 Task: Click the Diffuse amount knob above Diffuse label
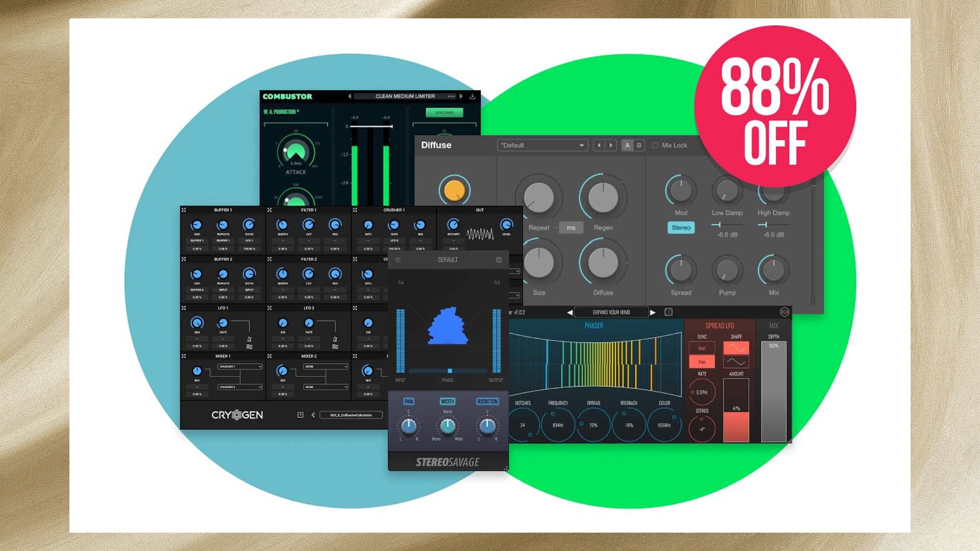[603, 263]
